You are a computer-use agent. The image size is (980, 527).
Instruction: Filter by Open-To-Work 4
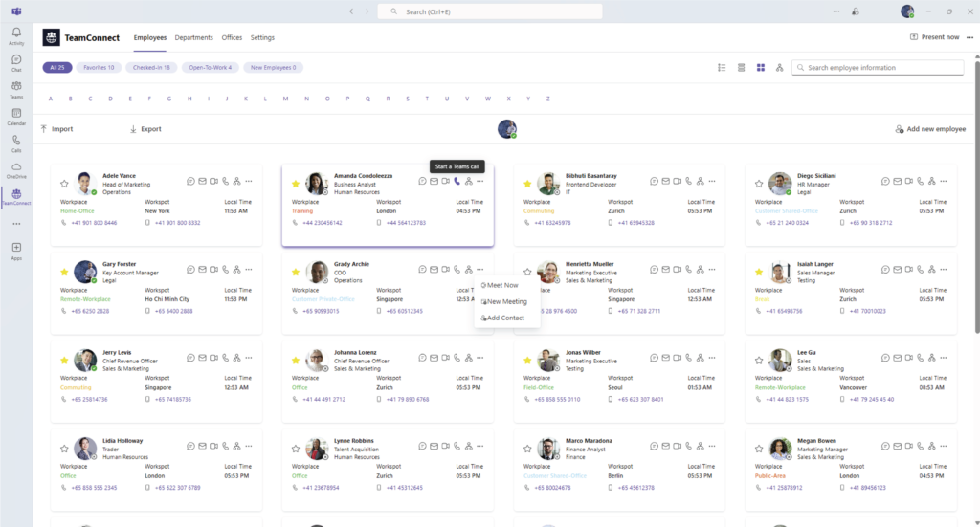click(x=210, y=68)
